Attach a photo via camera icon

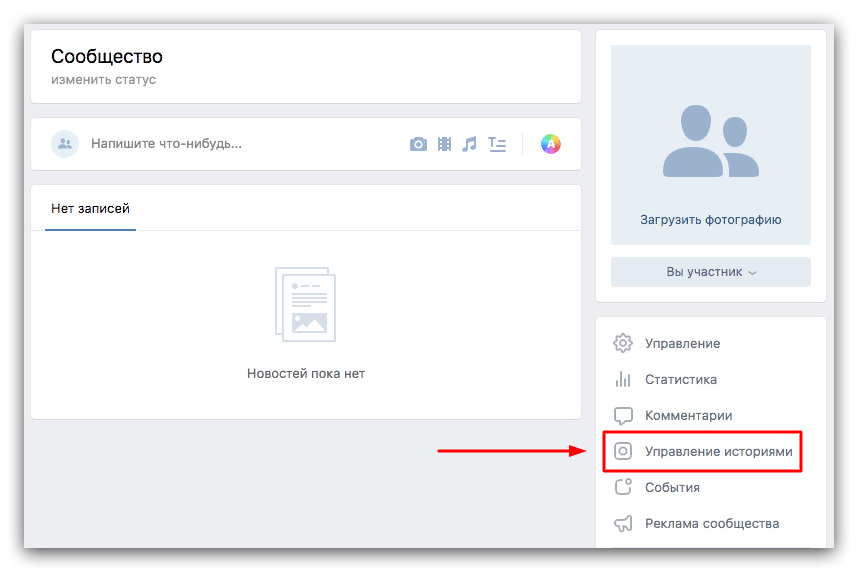coord(418,144)
